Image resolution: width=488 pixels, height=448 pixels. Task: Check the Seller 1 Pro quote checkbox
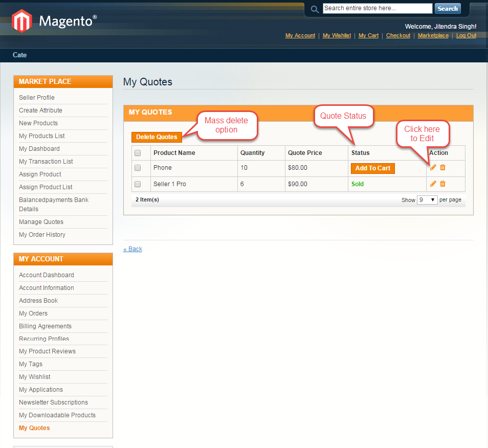click(138, 184)
